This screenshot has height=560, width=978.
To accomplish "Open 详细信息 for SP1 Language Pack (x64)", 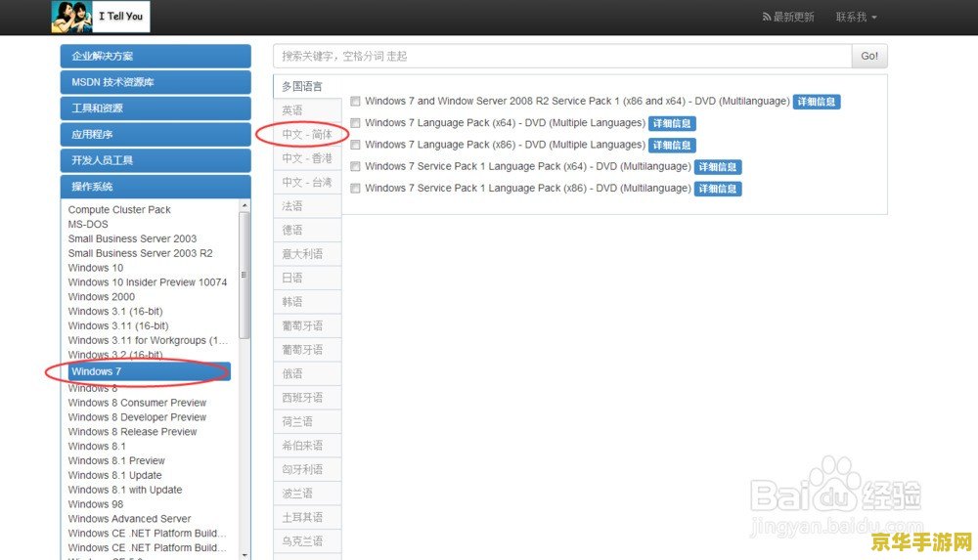I will 717,167.
